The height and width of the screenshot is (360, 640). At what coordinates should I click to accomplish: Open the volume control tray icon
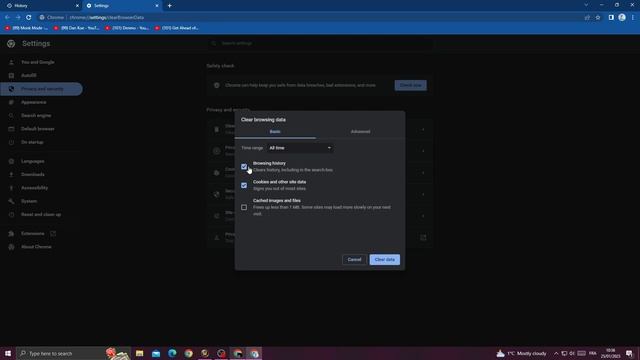572,353
